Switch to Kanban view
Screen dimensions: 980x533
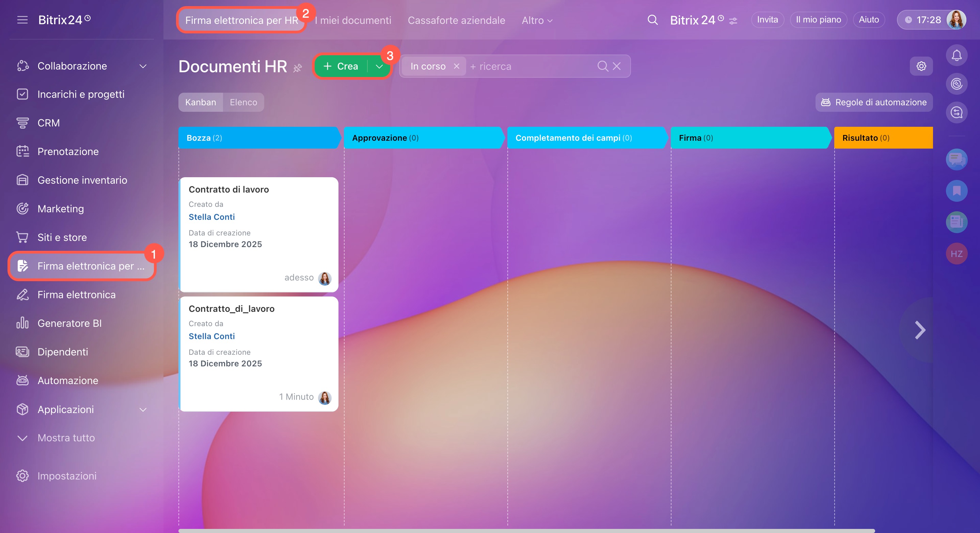201,102
